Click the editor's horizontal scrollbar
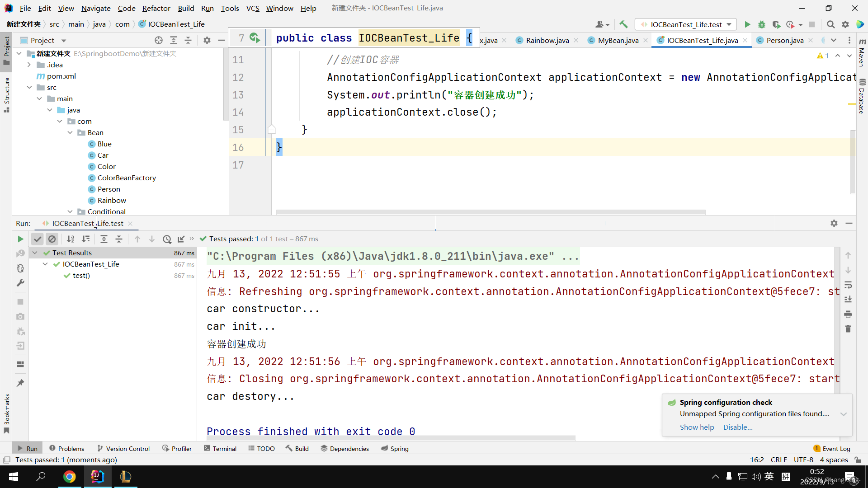The width and height of the screenshot is (868, 488). point(491,212)
